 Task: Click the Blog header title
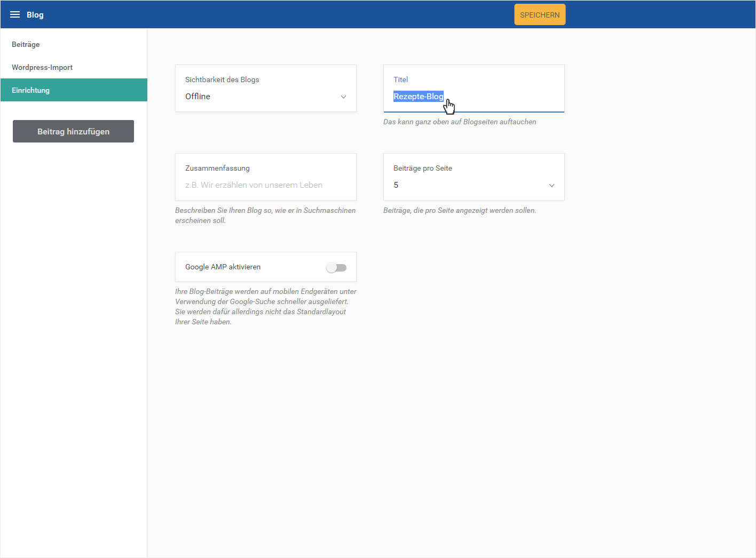[35, 15]
